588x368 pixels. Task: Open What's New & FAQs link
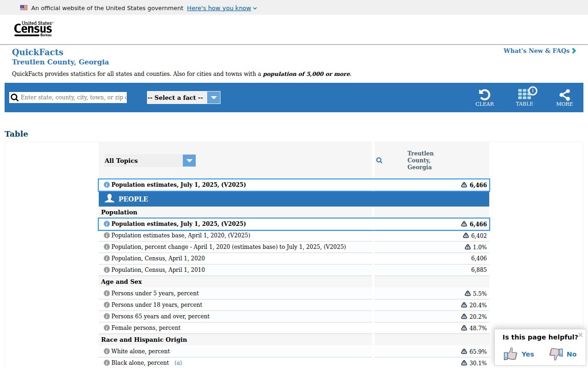coord(540,51)
